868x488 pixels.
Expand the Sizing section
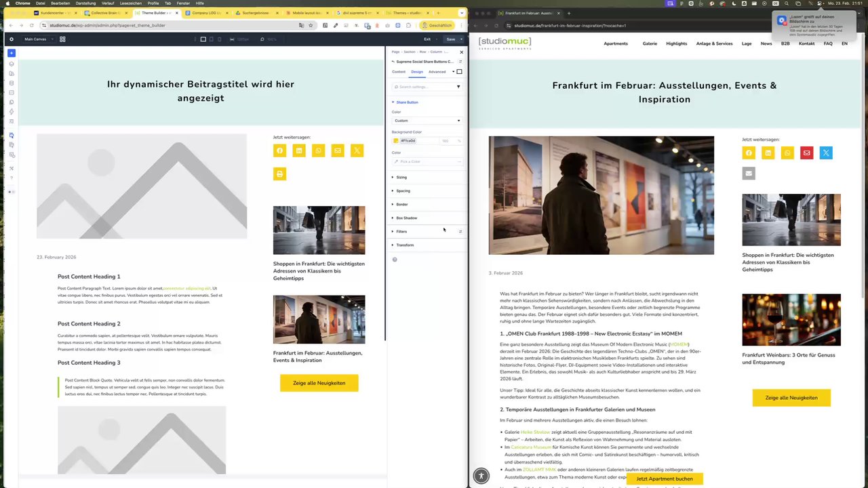401,178
